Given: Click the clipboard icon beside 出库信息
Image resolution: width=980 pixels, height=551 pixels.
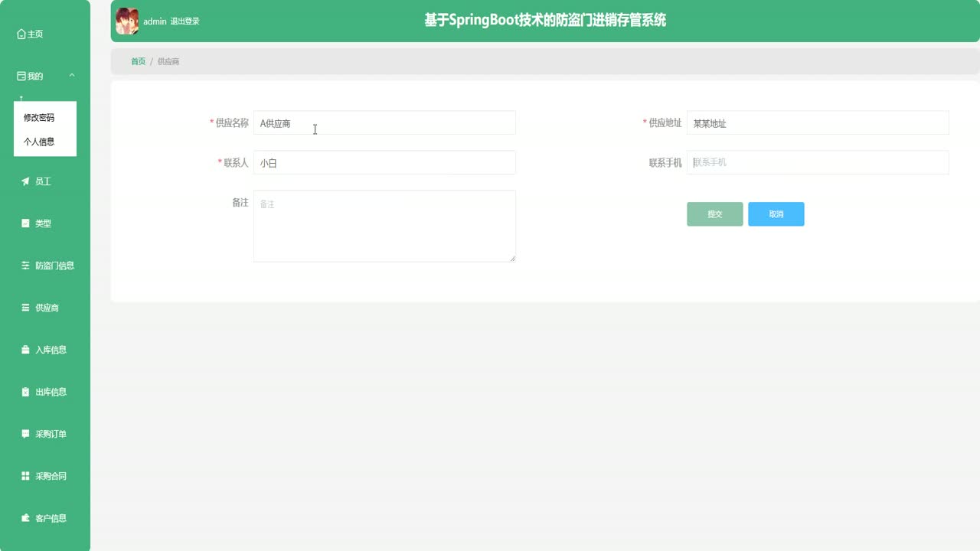Looking at the screenshot, I should 25,392.
